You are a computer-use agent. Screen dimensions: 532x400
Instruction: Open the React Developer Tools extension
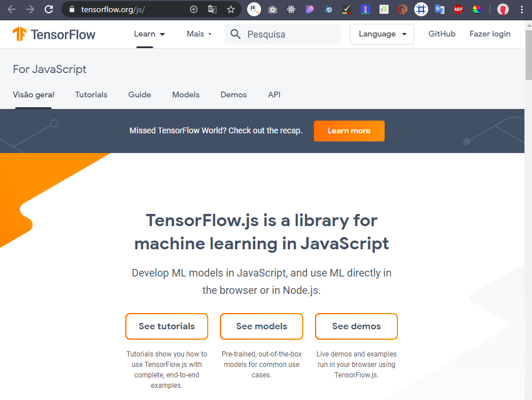(x=291, y=9)
